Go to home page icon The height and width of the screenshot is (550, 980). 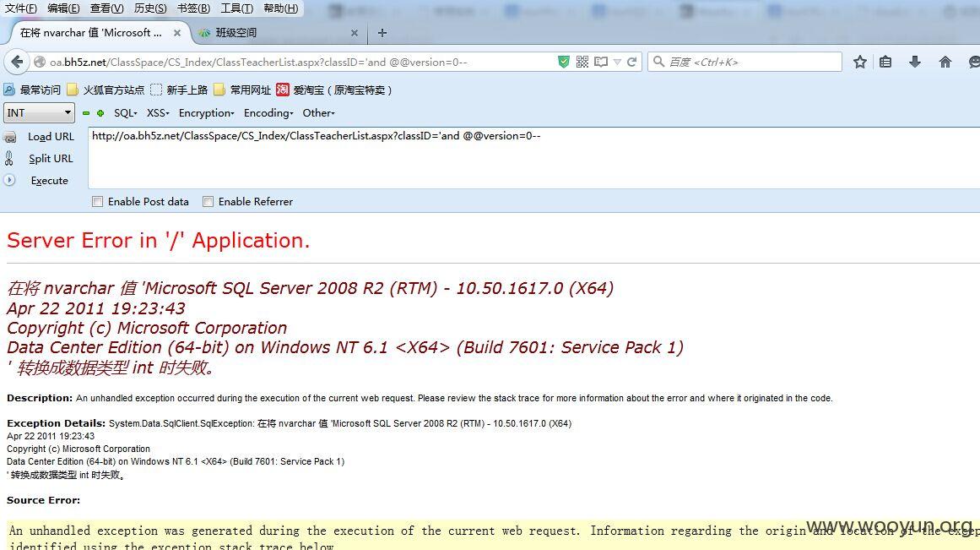coord(945,62)
